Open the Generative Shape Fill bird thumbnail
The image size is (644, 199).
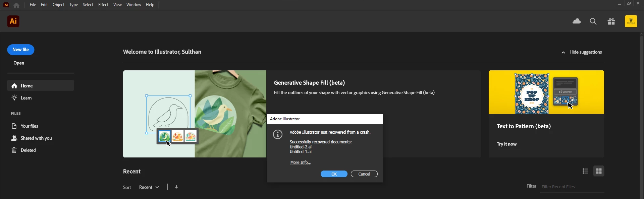point(195,114)
